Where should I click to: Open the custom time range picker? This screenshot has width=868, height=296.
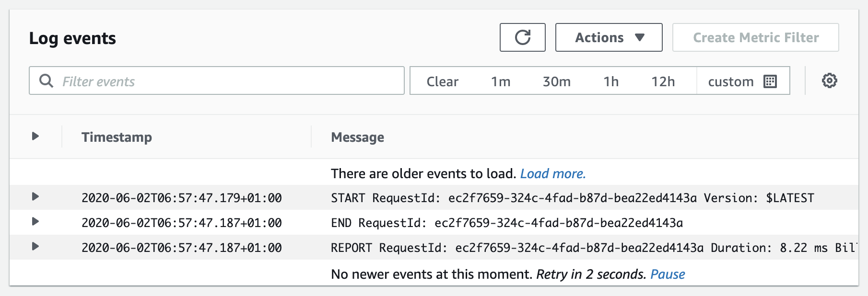click(x=731, y=81)
